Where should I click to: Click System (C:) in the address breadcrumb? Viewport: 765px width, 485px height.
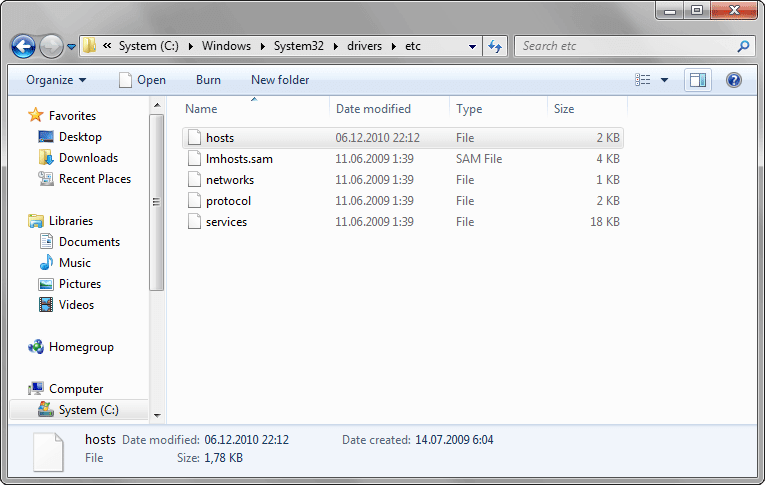[149, 46]
